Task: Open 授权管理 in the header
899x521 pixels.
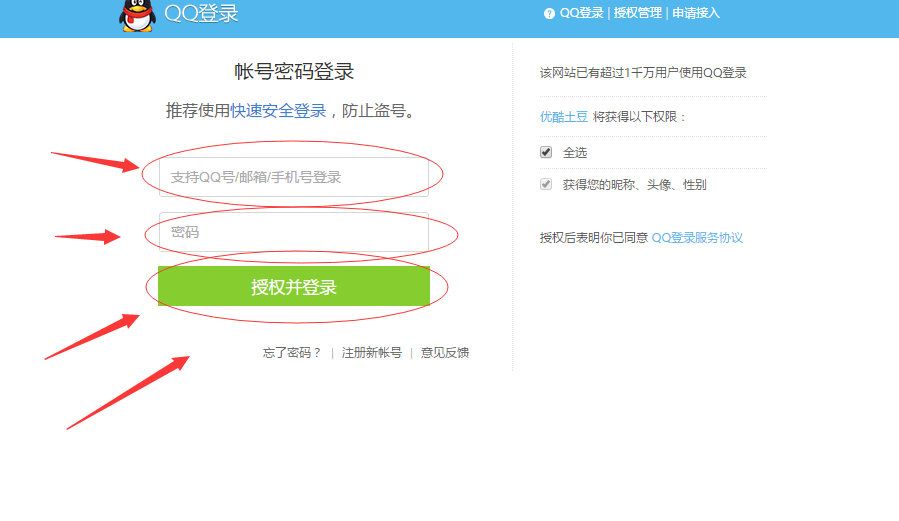Action: pyautogui.click(x=638, y=13)
